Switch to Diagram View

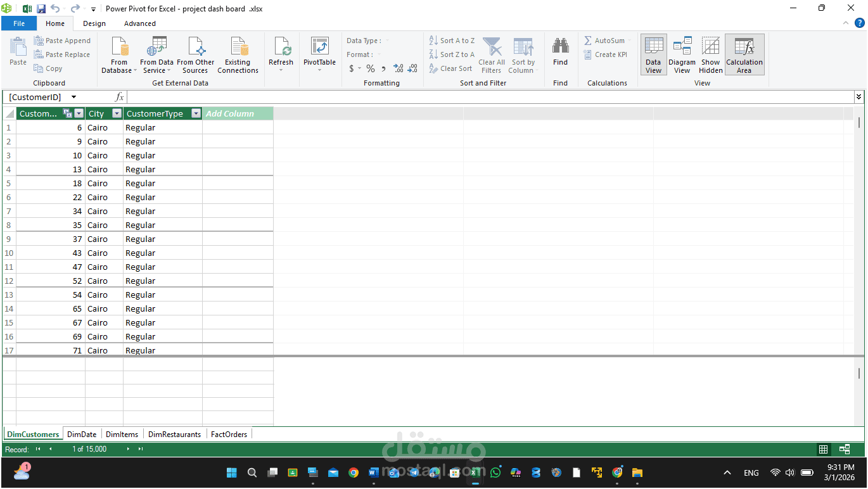[x=682, y=55]
